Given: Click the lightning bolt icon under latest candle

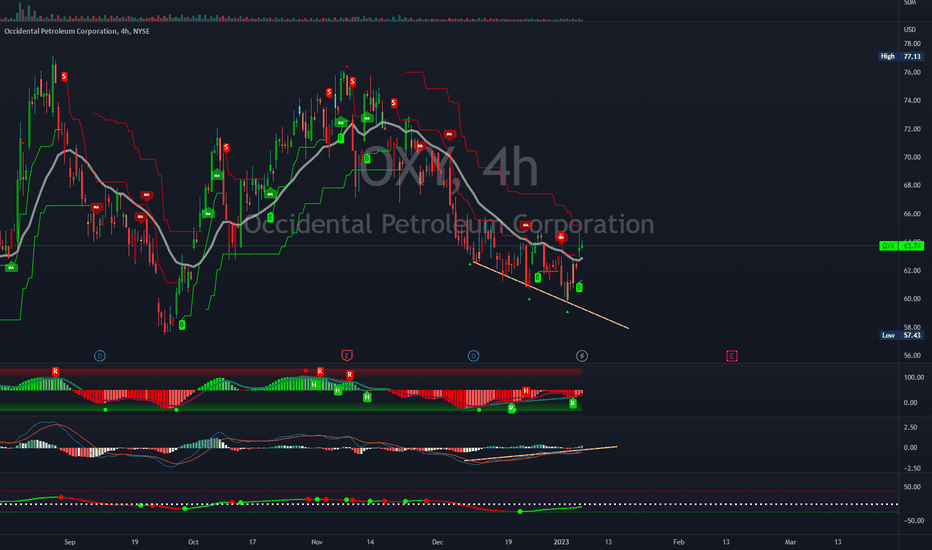Looking at the screenshot, I should (x=582, y=356).
